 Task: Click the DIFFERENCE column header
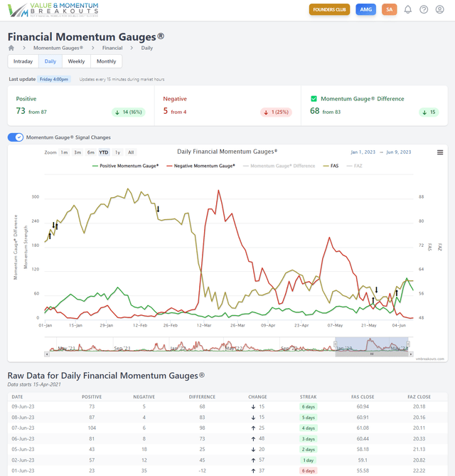(x=202, y=397)
